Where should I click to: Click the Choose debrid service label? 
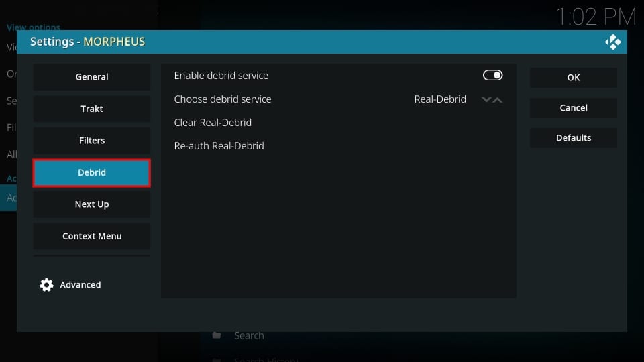pyautogui.click(x=223, y=99)
